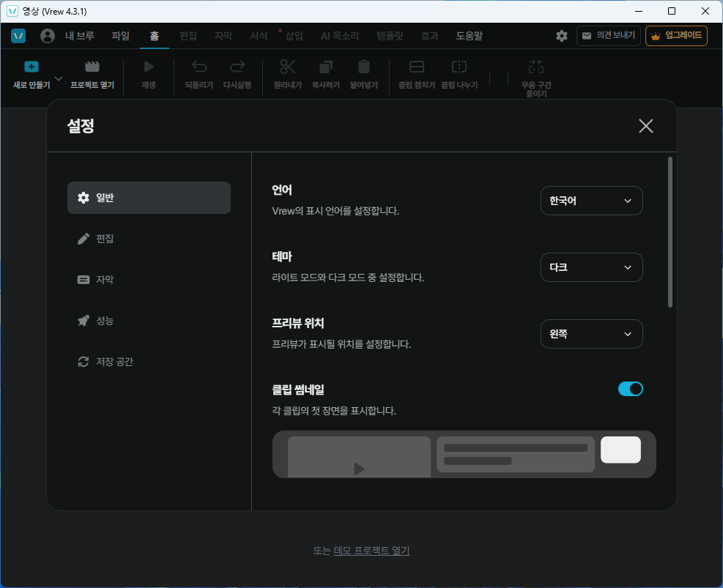Viewport: 723px width, 588px height.
Task: Click the 업그레이드 button
Action: click(676, 35)
